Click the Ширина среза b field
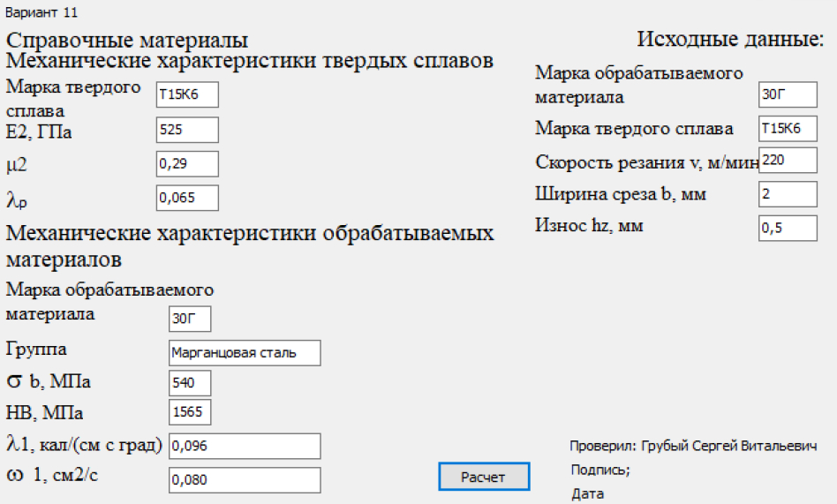 [788, 194]
